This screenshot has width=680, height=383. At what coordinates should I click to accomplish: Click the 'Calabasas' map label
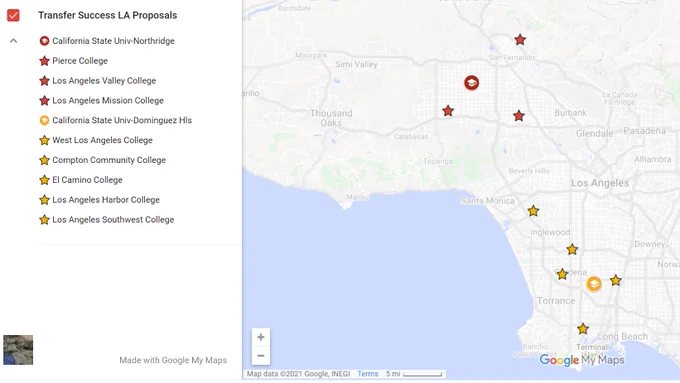(x=411, y=136)
